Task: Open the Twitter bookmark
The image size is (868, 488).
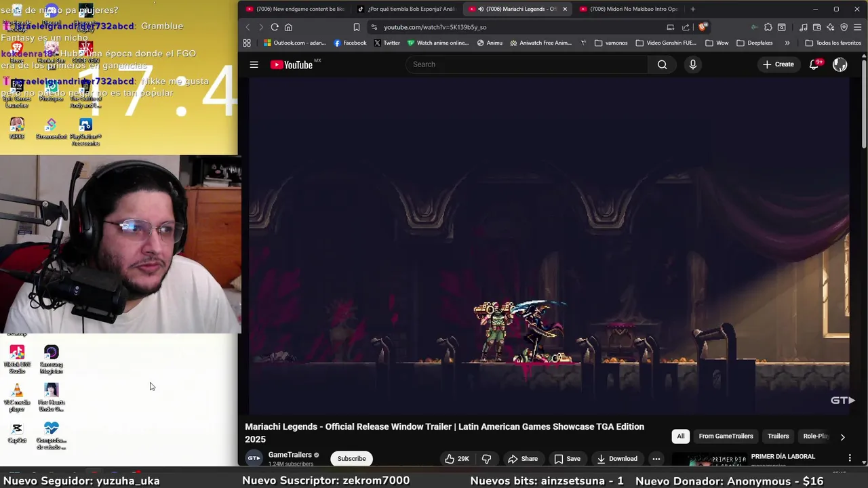Action: tap(387, 43)
